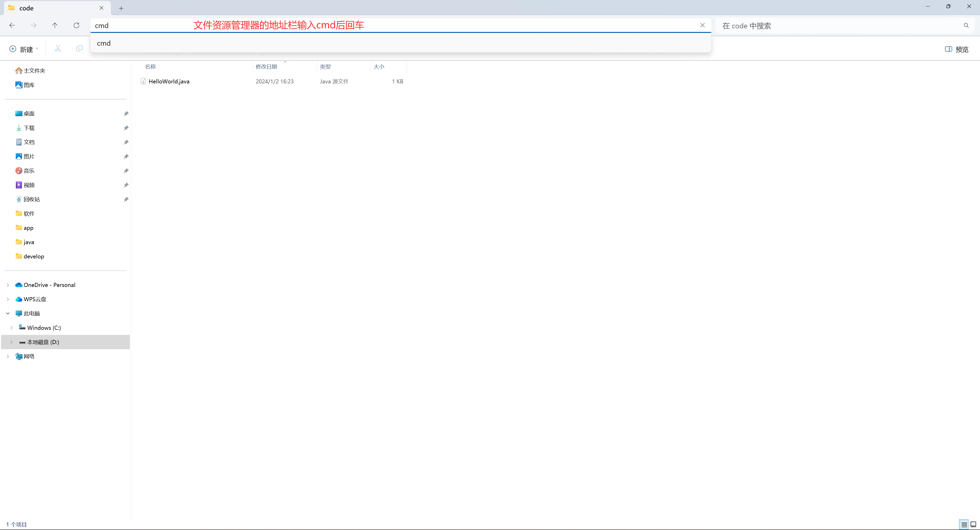Open a new tab with plus button
This screenshot has height=530, width=980.
click(121, 8)
